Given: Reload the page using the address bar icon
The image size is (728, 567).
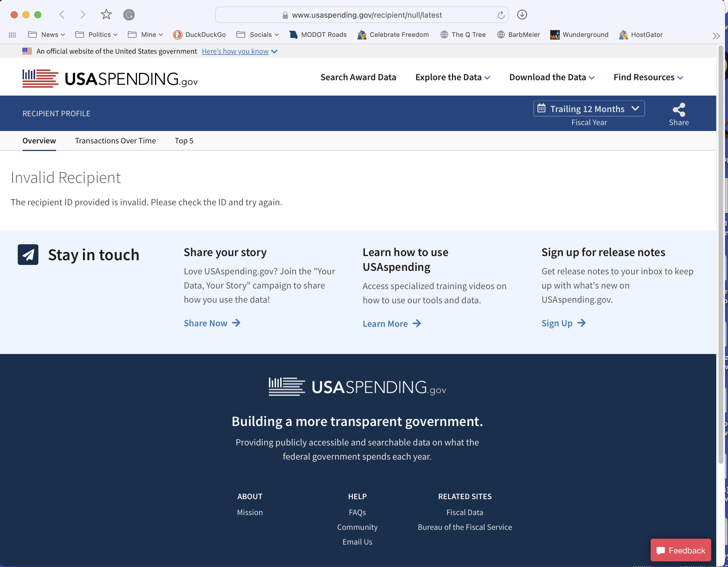Looking at the screenshot, I should [501, 15].
